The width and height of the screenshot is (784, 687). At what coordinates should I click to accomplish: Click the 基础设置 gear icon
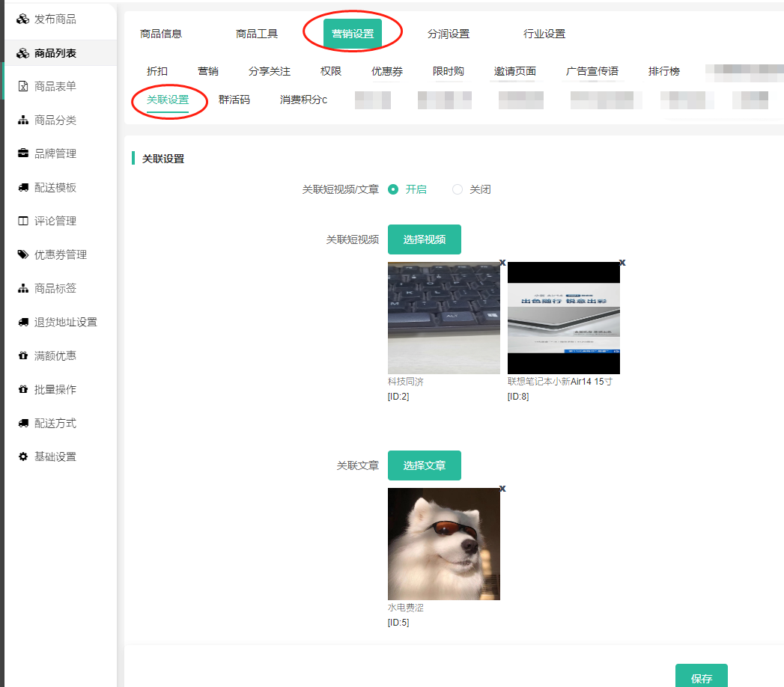point(23,457)
